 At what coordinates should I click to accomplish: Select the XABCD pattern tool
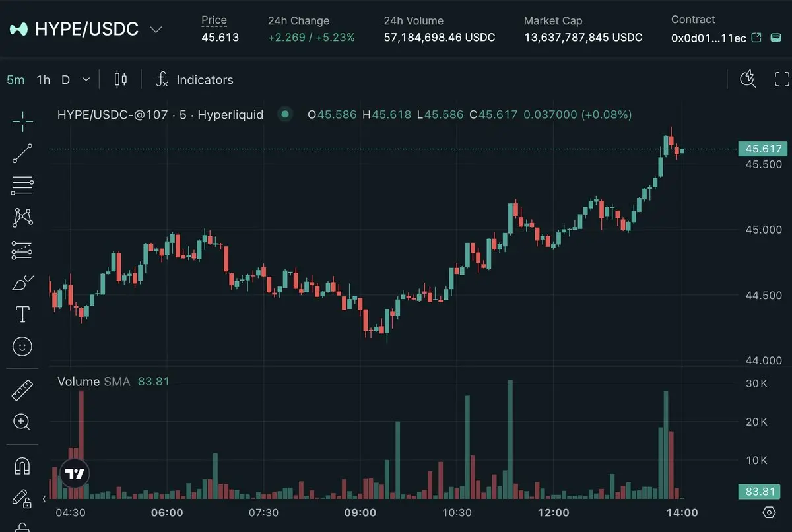click(x=22, y=217)
